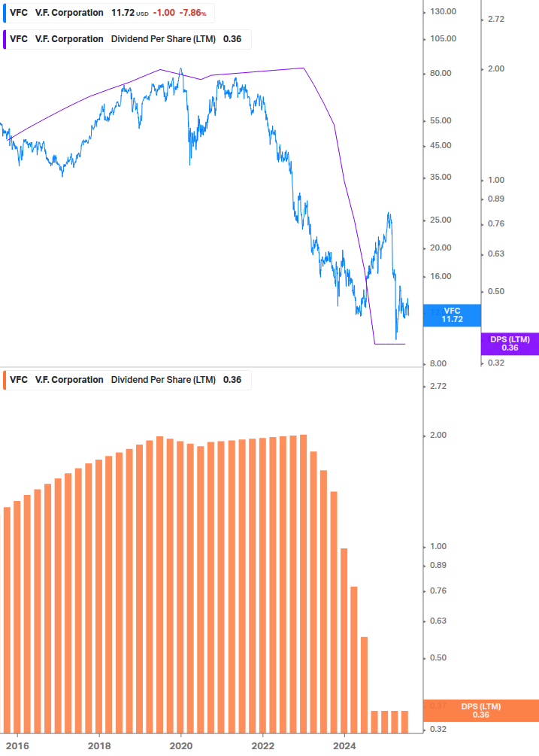Click the 2018 year label on time axis
Screen dimensions: 539x756
tap(100, 746)
